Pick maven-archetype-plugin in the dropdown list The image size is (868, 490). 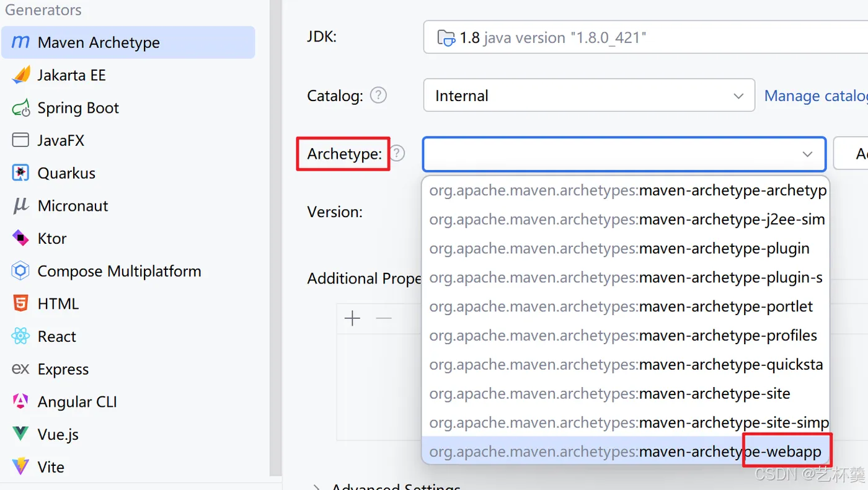[626, 249]
